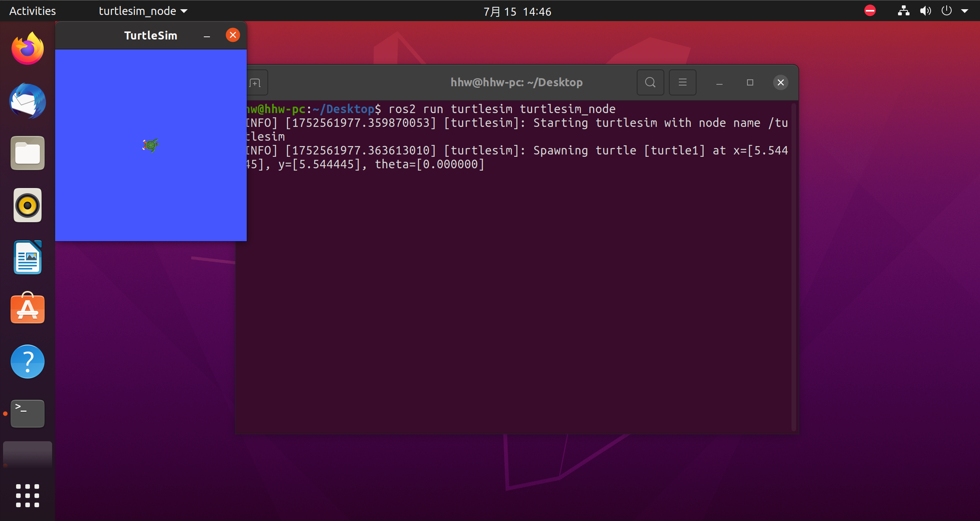Viewport: 980px width, 521px height.
Task: Open the Files manager in the dock
Action: pos(28,153)
